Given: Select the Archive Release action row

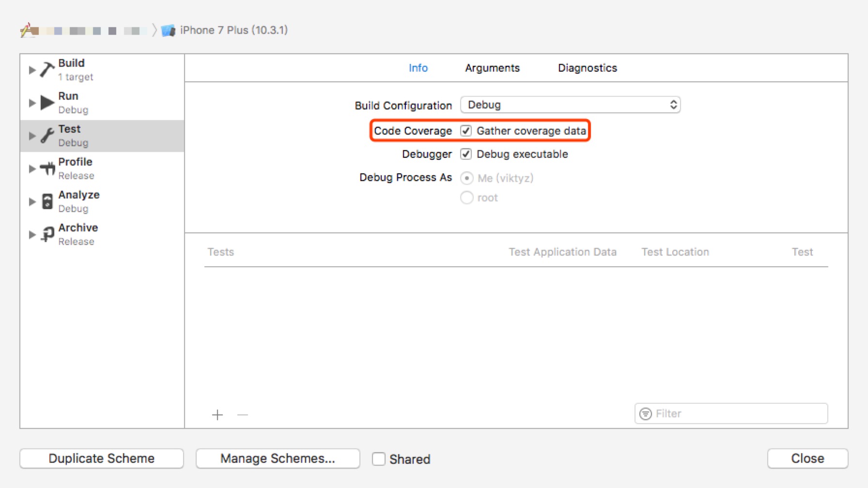Looking at the screenshot, I should tap(102, 235).
